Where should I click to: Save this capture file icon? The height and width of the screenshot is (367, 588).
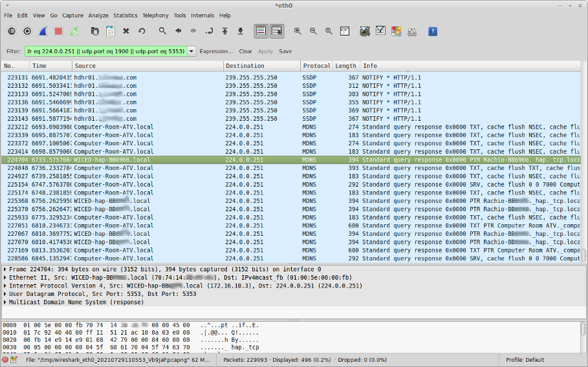pos(110,31)
